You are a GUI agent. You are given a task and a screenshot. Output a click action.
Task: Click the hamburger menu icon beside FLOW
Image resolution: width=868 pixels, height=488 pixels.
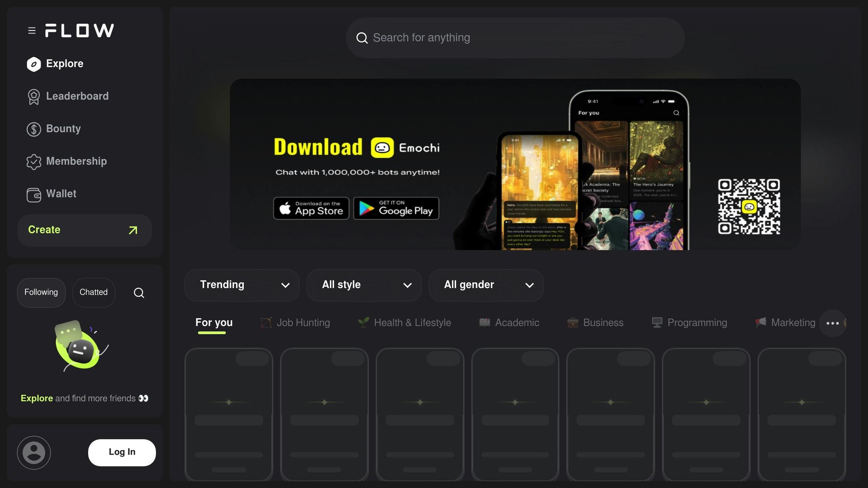32,30
